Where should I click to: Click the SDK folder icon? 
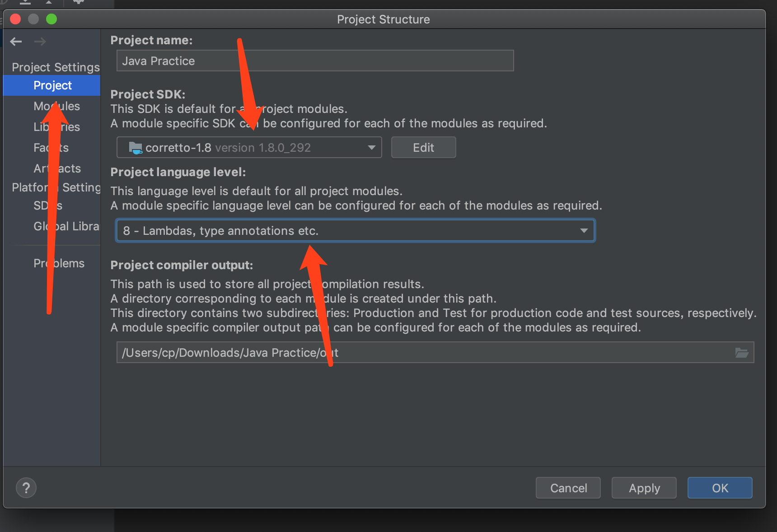(x=136, y=148)
